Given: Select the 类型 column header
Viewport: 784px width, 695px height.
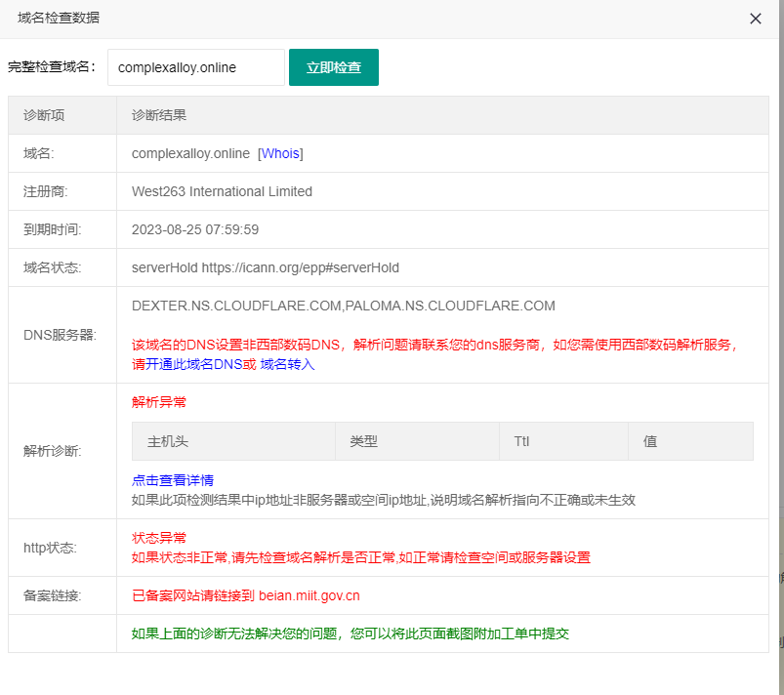Looking at the screenshot, I should coord(363,441).
